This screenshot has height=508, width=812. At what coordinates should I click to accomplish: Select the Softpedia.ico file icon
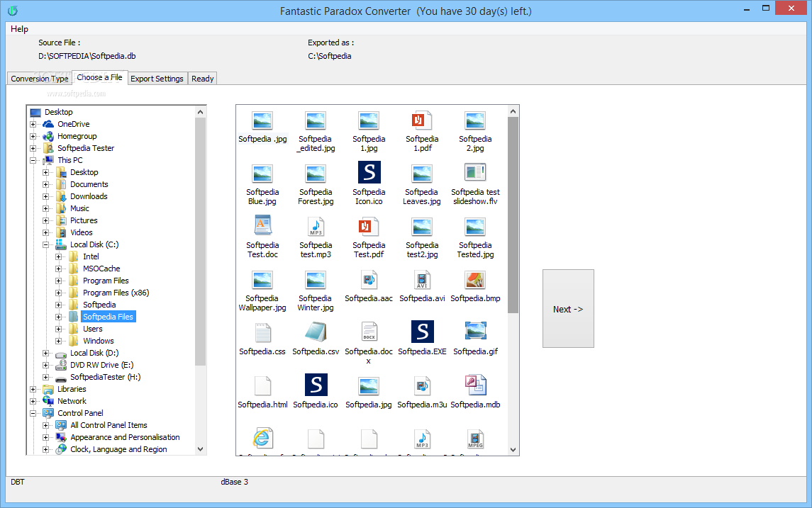(x=316, y=385)
